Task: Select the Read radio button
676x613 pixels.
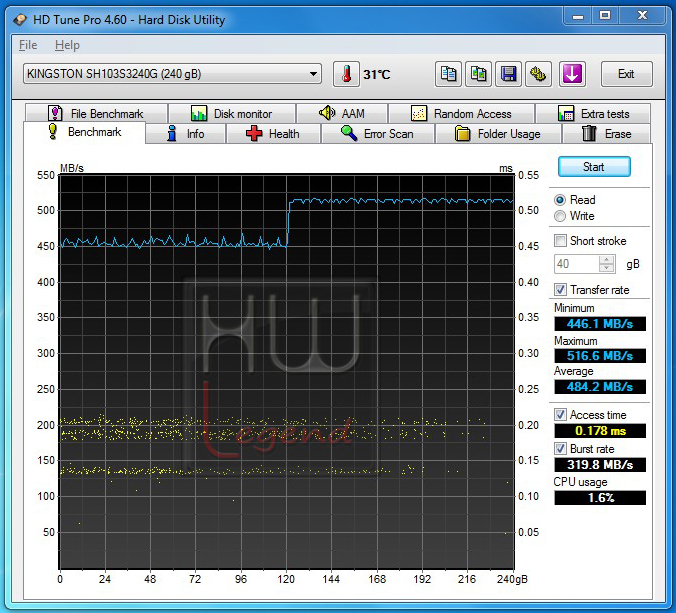Action: coord(560,200)
